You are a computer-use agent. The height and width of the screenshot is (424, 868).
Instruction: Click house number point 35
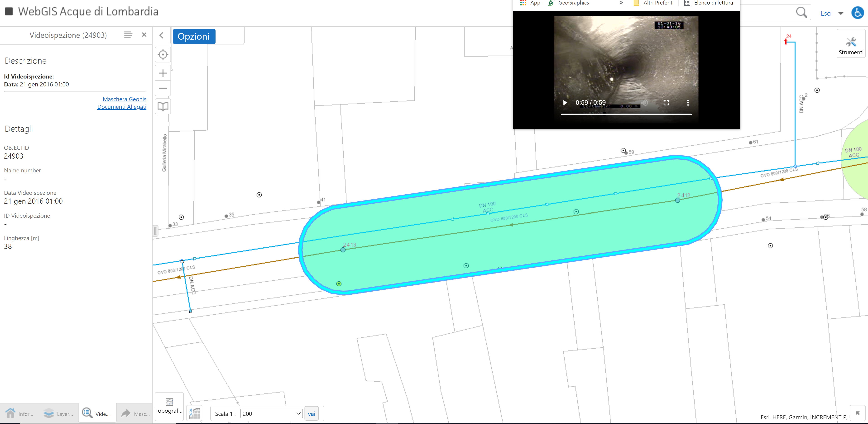(226, 216)
